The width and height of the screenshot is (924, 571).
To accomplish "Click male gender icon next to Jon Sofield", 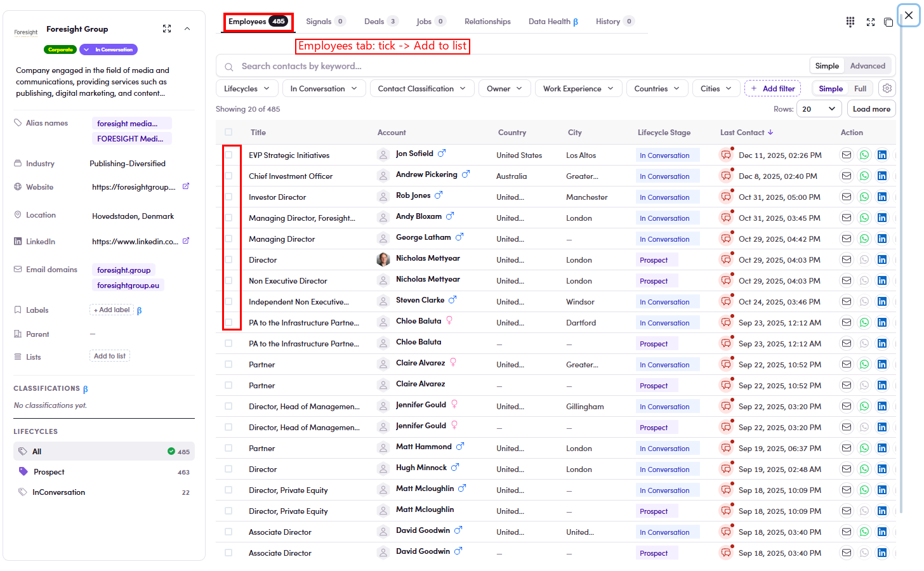I will coord(442,153).
